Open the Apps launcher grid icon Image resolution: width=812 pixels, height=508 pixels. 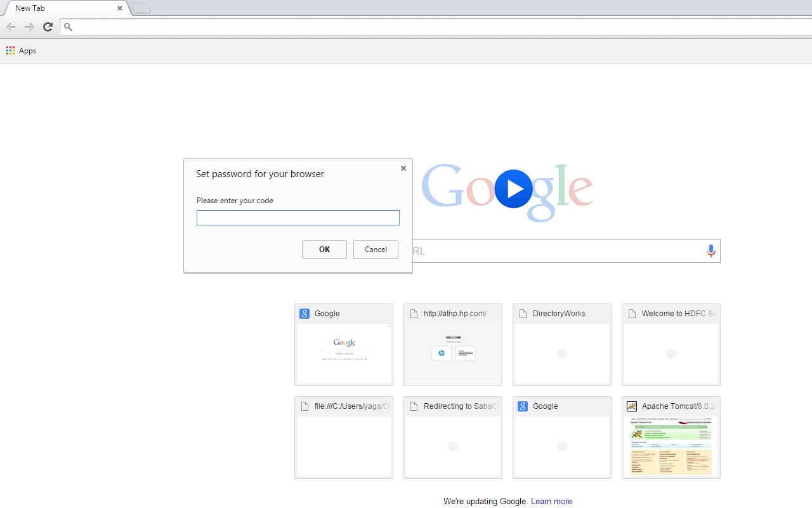(x=10, y=50)
